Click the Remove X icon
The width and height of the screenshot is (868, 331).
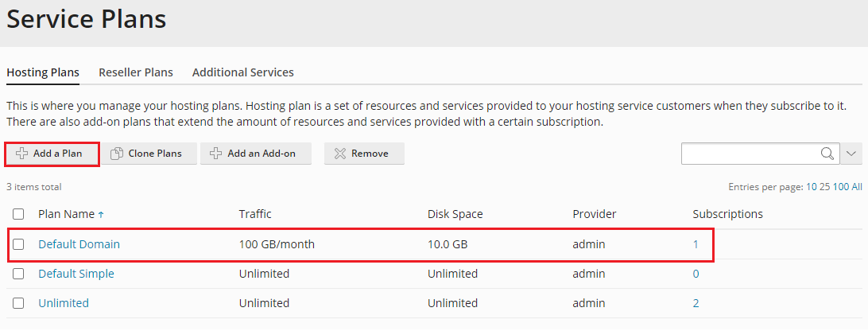tap(339, 154)
